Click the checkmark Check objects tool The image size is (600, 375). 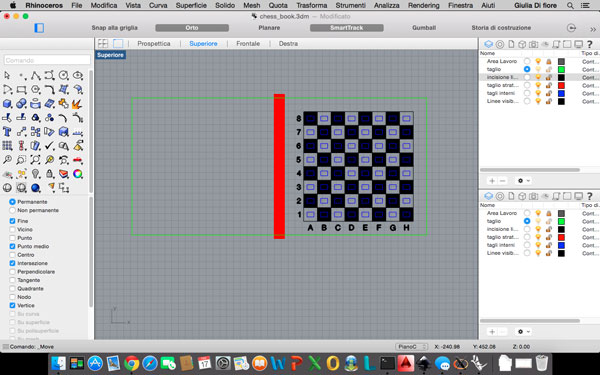pos(50,145)
